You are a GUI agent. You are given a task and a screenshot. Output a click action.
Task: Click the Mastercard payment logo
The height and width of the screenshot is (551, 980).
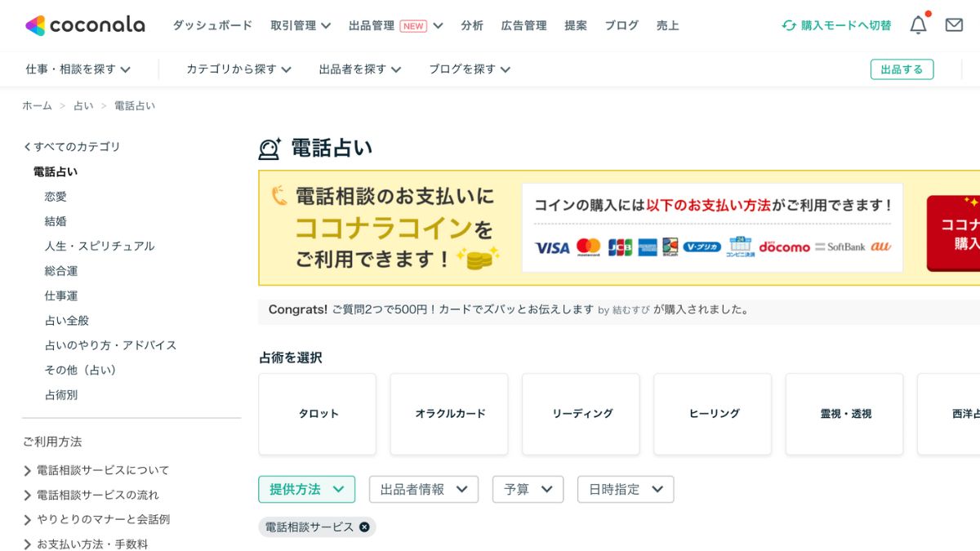coord(588,247)
